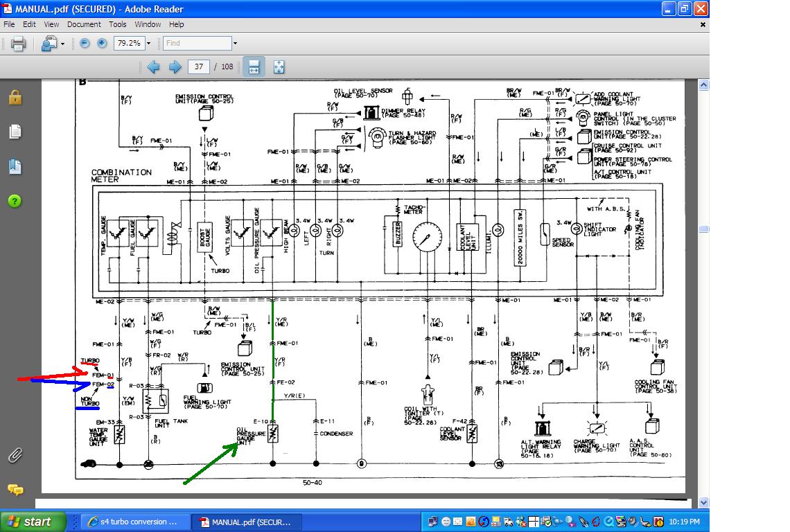Expand the collaboration tool dropdown arrow
The image size is (790, 532).
(x=62, y=44)
